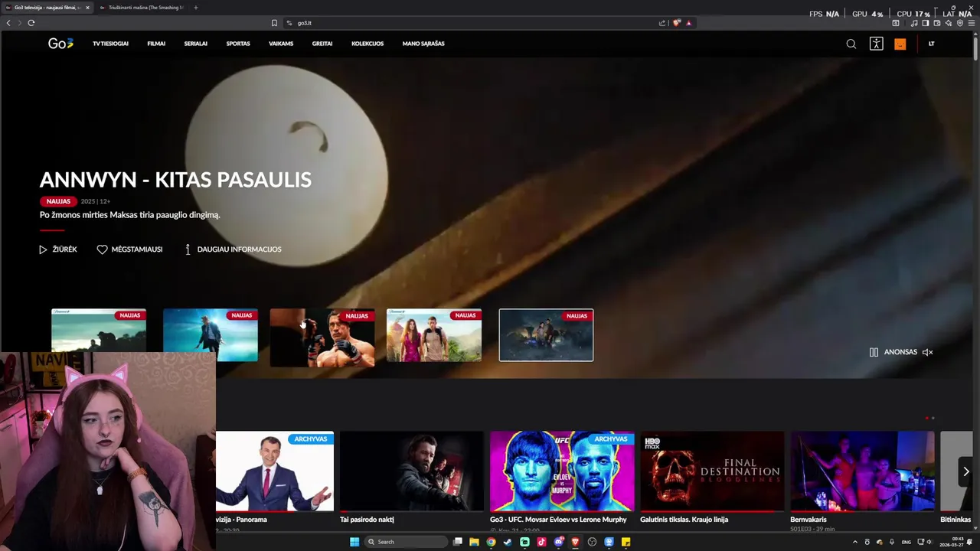This screenshot has height=551, width=980.
Task: Open Vaikams menu
Action: click(x=281, y=44)
